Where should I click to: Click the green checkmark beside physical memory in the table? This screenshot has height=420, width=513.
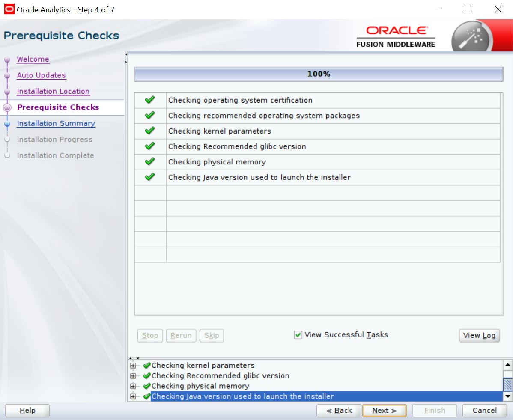[x=150, y=161]
